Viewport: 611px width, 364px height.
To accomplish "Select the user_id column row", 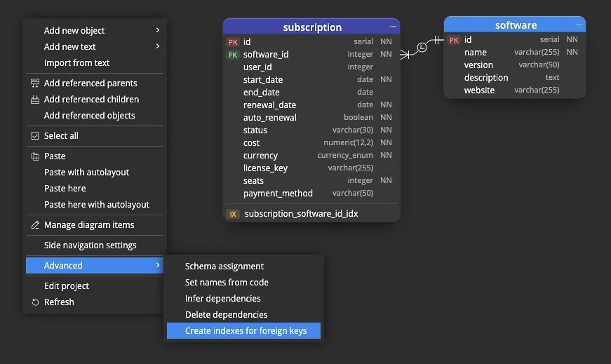I will (x=311, y=67).
